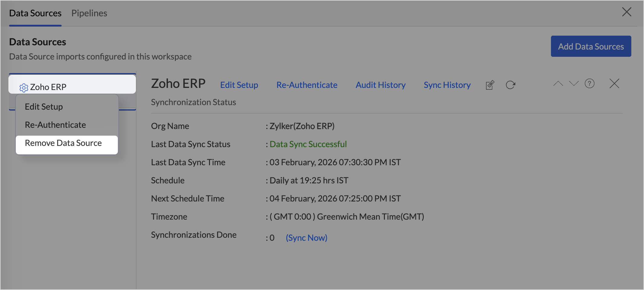Screen dimensions: 644x290
Task: Click the down chevron arrow icon
Action: (x=574, y=84)
